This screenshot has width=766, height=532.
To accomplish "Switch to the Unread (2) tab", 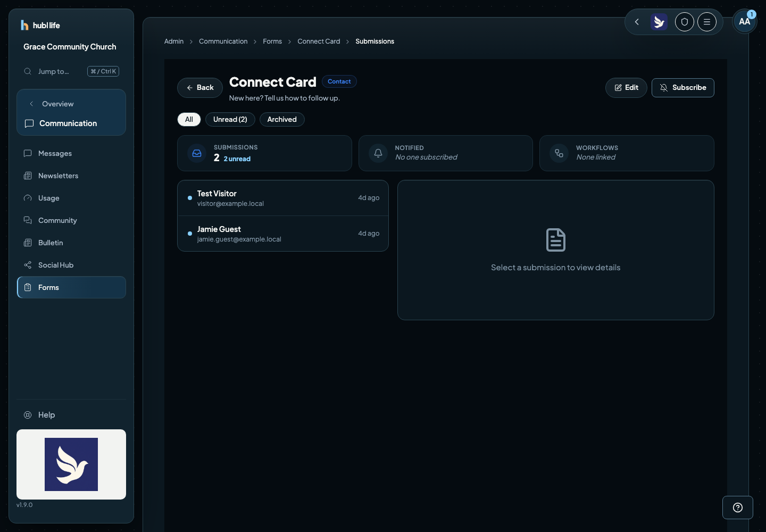I will 230,120.
